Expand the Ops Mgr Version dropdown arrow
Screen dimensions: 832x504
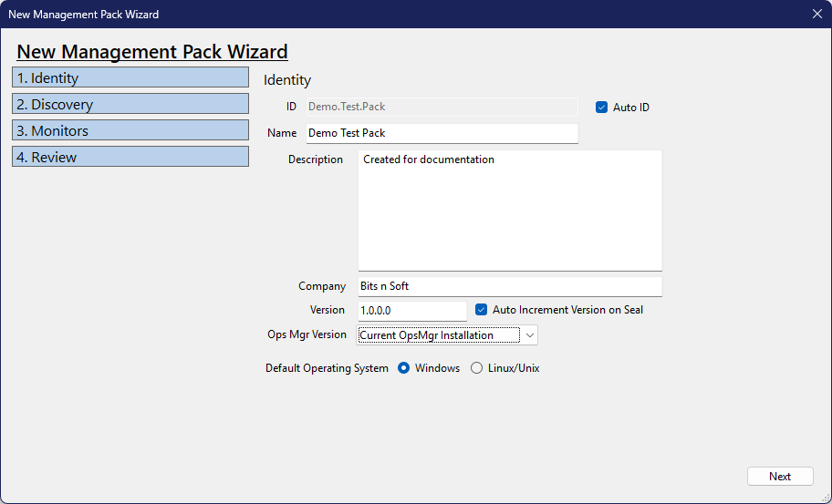tap(530, 335)
